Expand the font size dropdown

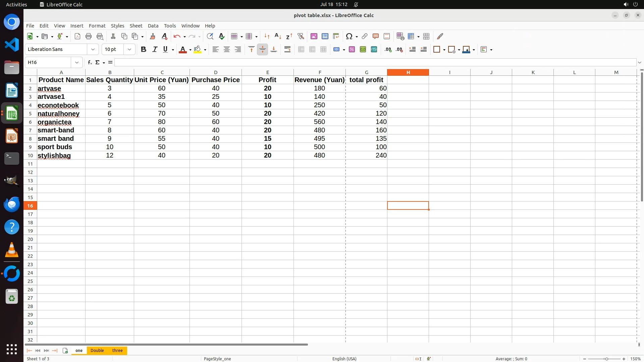tap(129, 49)
